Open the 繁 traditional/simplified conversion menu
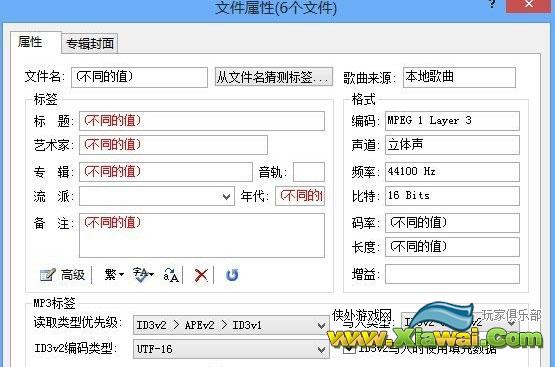 click(114, 275)
